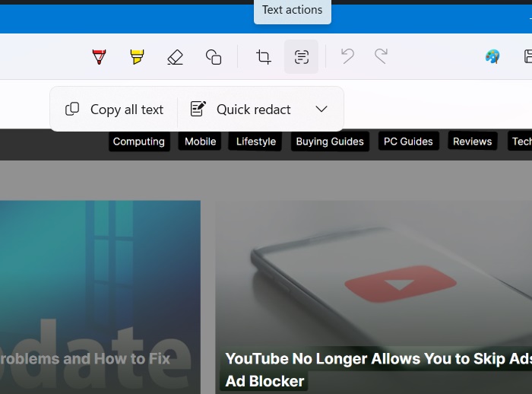Open the Lifestyle category

pos(255,141)
